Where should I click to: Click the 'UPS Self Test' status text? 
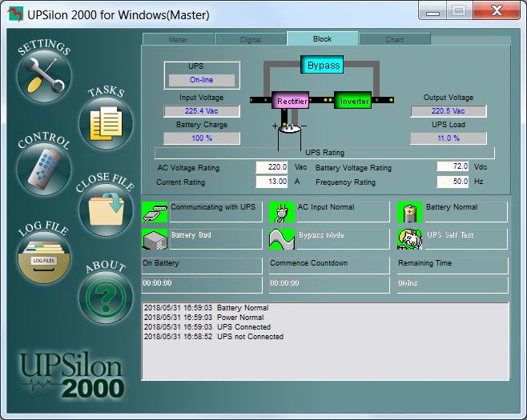[x=450, y=234]
